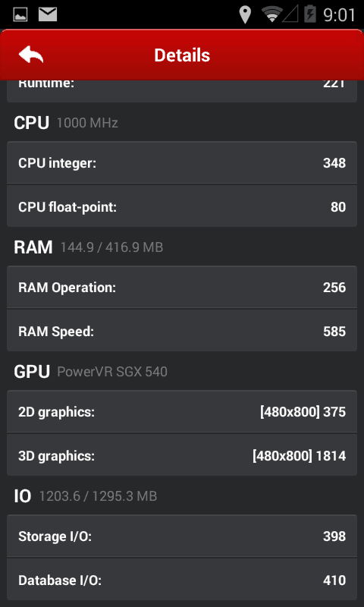Open the 3D graphics result row
Image resolution: width=364 pixels, height=607 pixels.
[182, 455]
